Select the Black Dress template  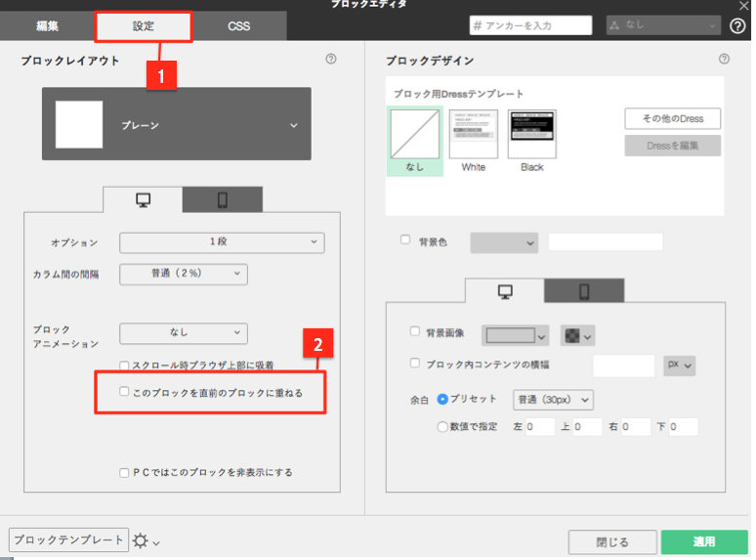tap(532, 141)
